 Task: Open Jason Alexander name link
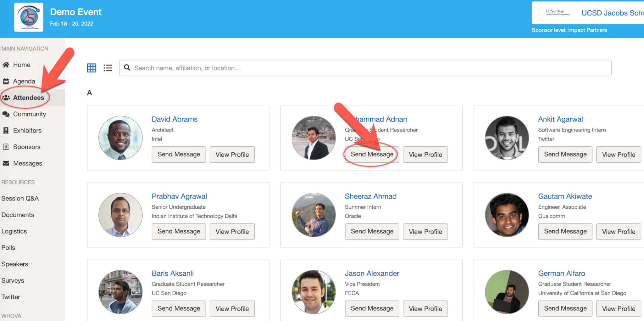tap(372, 273)
